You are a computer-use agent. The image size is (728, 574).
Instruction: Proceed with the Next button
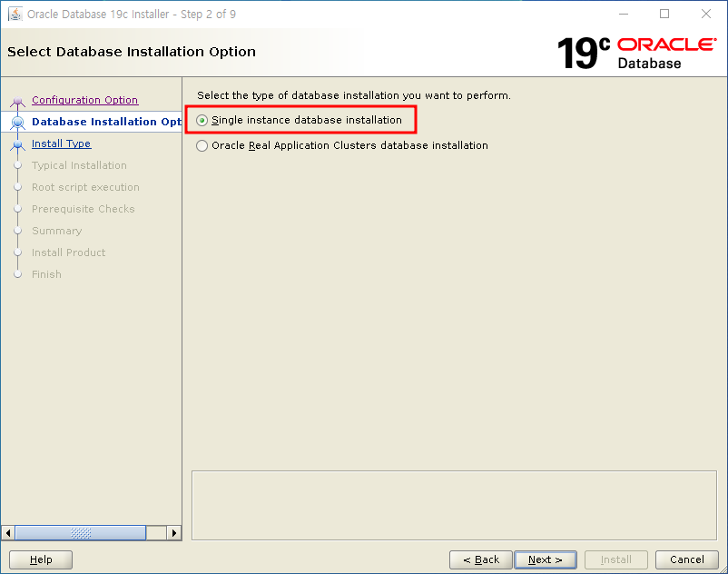(x=546, y=559)
